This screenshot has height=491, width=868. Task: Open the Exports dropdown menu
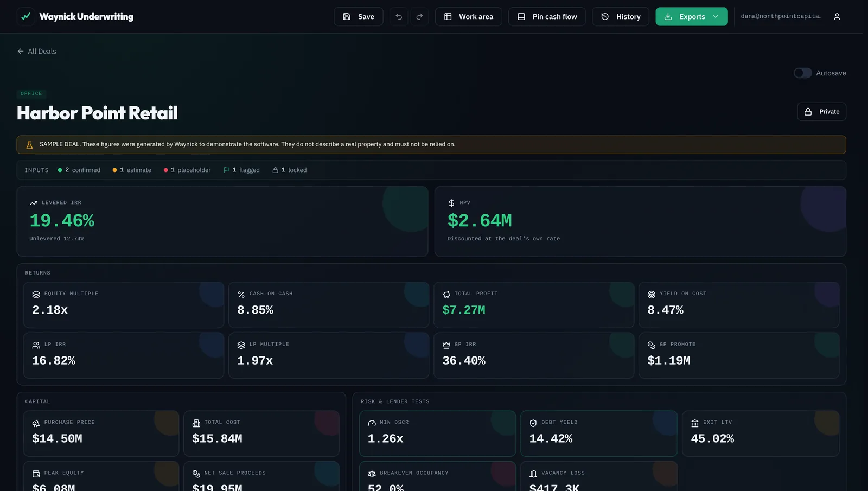click(x=692, y=17)
